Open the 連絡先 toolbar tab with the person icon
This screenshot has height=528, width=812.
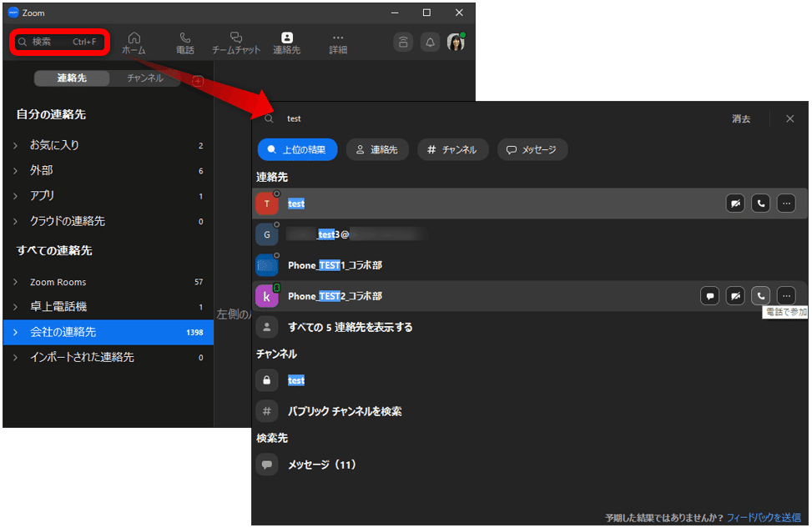(x=286, y=43)
